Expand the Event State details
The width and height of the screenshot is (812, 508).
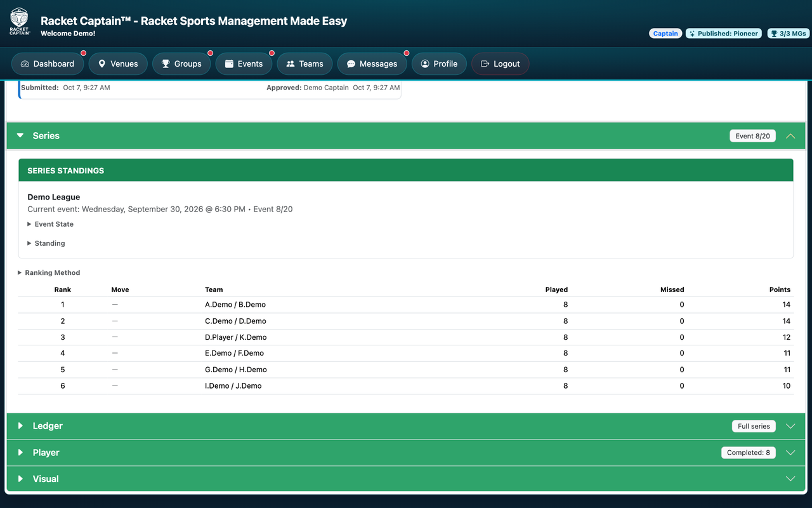(51, 224)
